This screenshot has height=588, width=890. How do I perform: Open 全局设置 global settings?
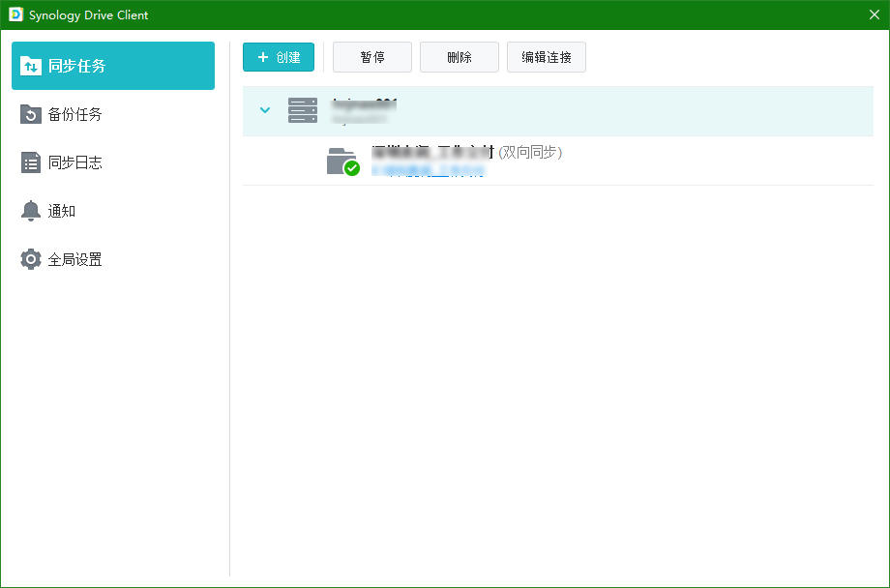(x=113, y=259)
